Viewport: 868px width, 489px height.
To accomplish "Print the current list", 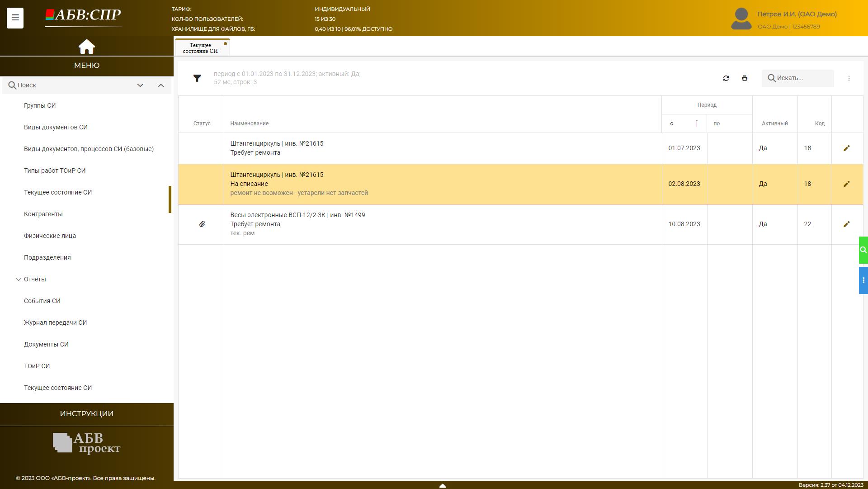I will tap(745, 78).
